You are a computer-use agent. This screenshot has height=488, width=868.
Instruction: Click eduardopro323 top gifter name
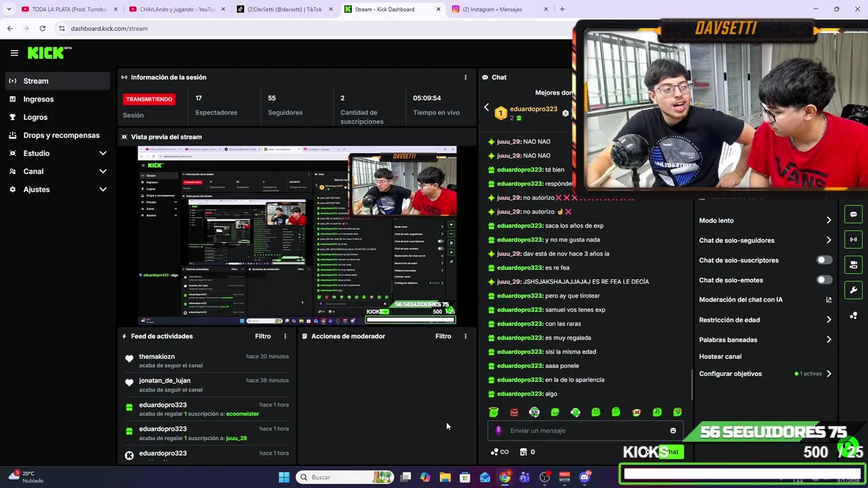tap(533, 108)
